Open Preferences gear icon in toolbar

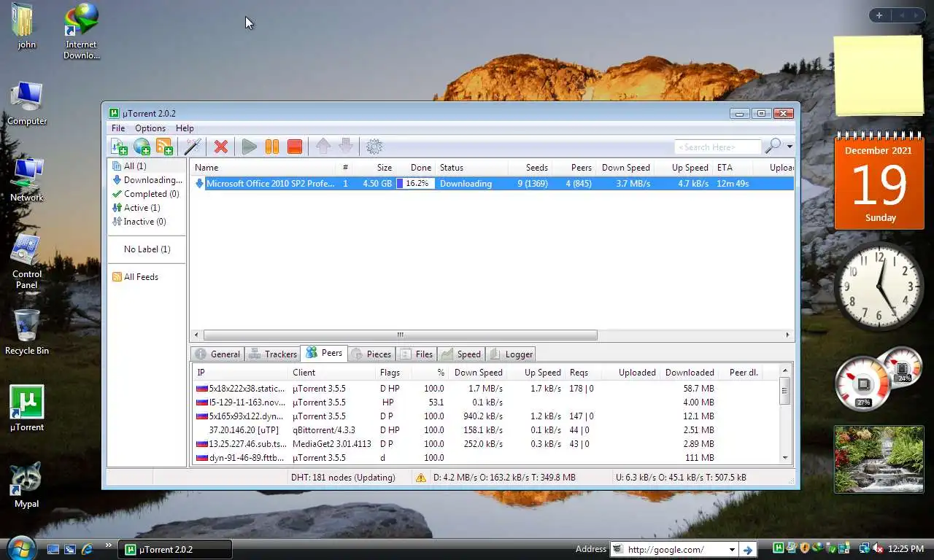(374, 147)
